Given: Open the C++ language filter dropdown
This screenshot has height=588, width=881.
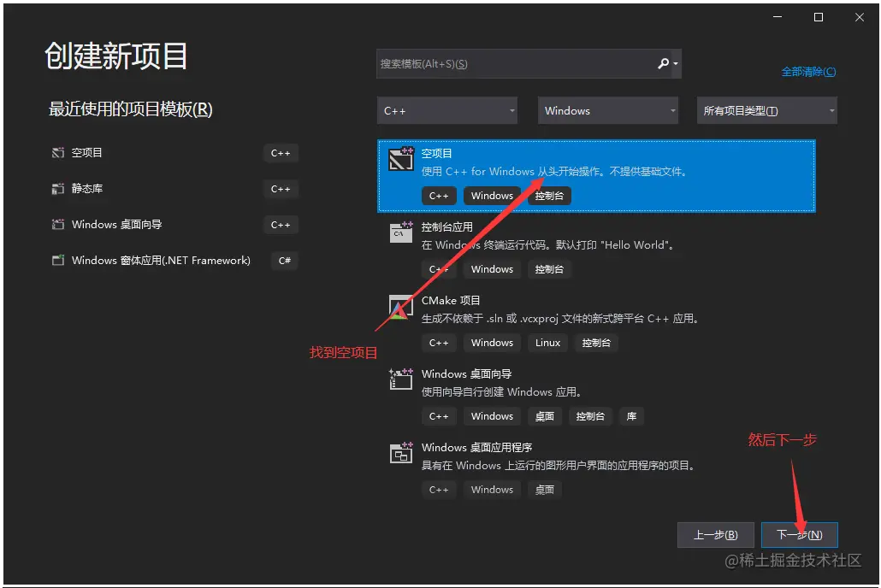Looking at the screenshot, I should [x=447, y=110].
